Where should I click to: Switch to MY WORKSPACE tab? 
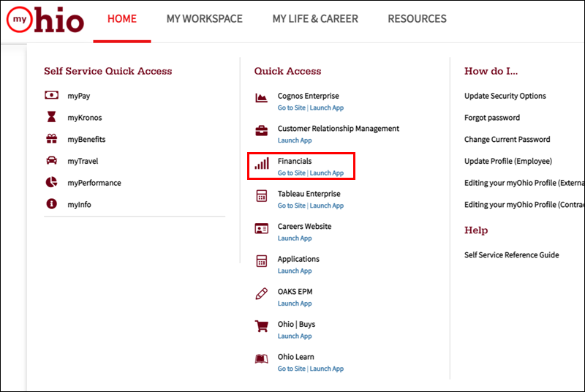pos(205,18)
